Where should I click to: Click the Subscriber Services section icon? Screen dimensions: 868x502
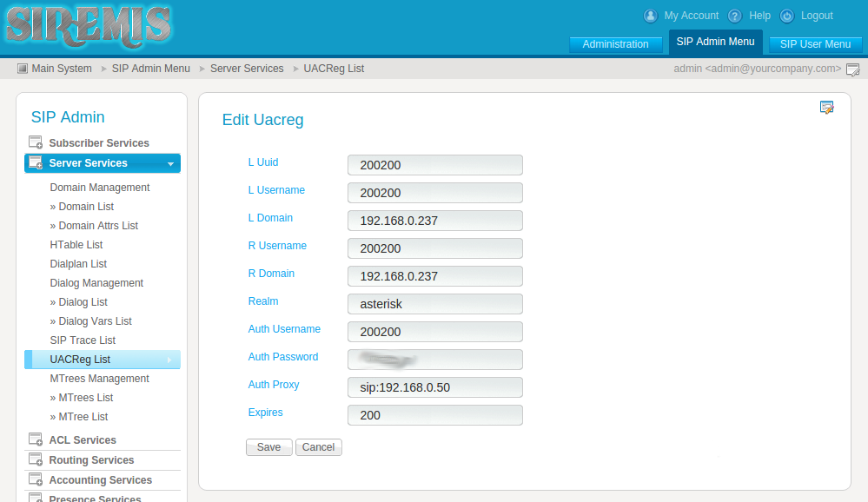[x=36, y=142]
